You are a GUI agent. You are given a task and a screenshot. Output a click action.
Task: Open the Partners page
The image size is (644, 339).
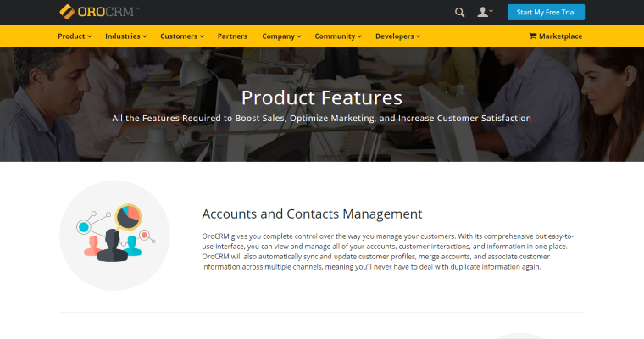[x=232, y=36]
